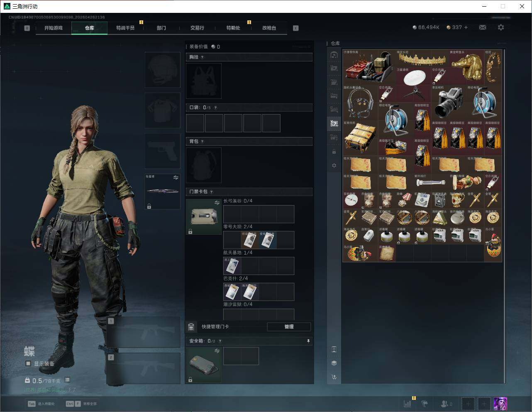
Task: Invite teammate using first plus slot
Action: point(468,404)
